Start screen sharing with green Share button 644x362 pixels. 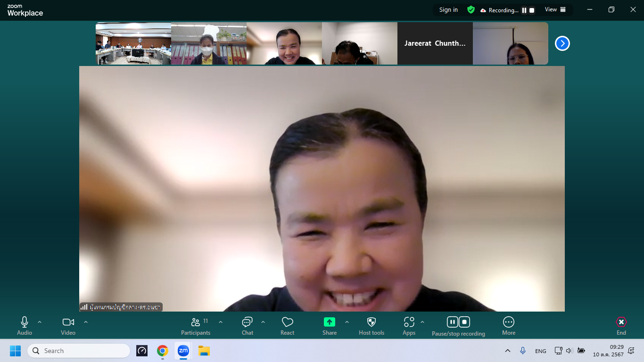pos(330,326)
